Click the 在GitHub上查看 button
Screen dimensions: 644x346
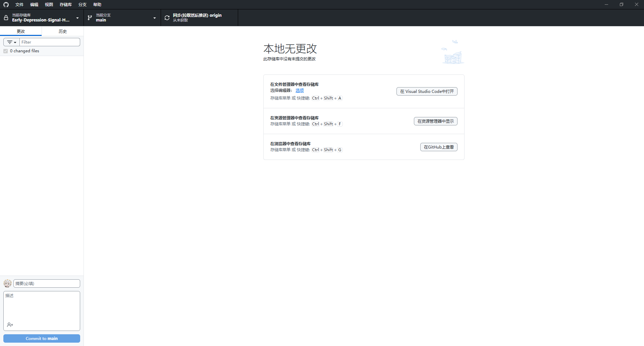438,147
